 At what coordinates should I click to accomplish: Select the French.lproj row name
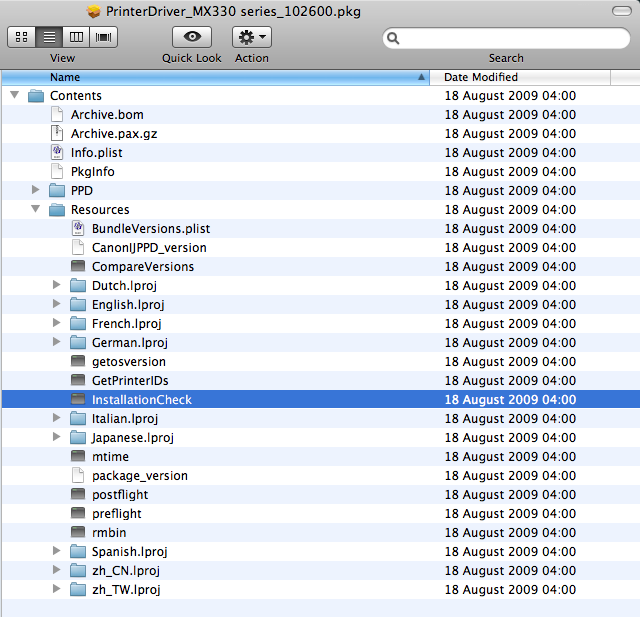127,324
